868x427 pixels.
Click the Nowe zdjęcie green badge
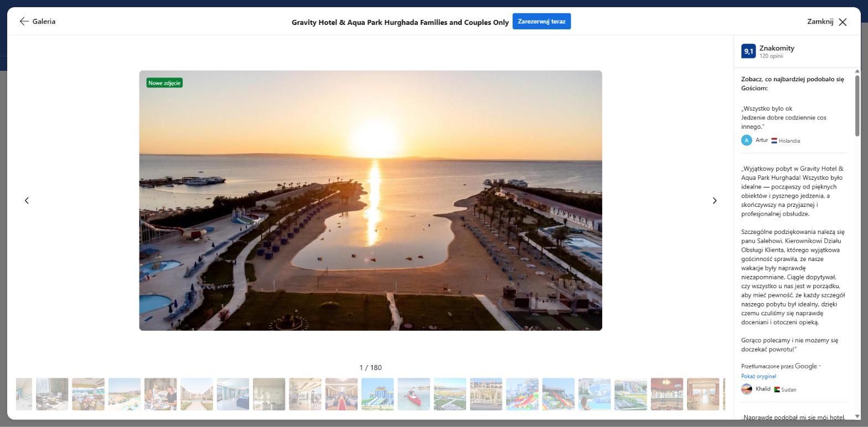pyautogui.click(x=164, y=83)
